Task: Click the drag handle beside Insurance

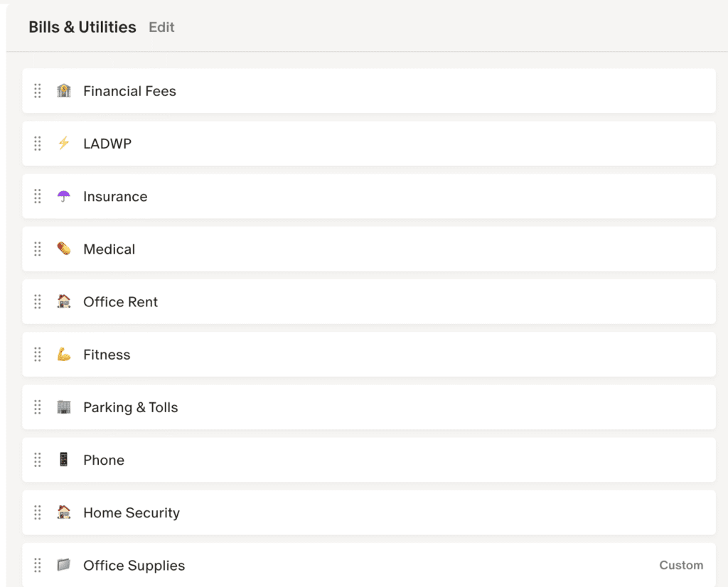Action: pyautogui.click(x=38, y=196)
